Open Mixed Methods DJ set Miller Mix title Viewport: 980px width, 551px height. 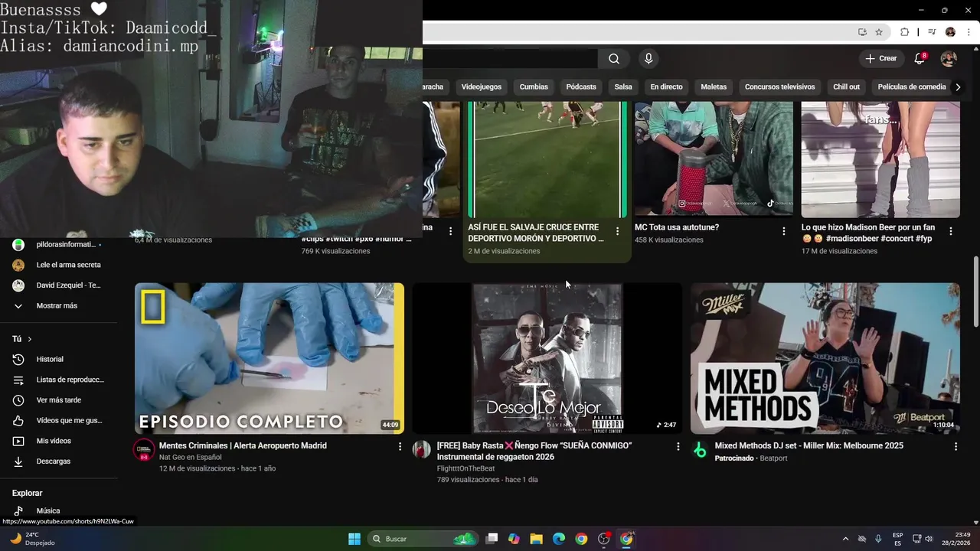click(x=808, y=445)
